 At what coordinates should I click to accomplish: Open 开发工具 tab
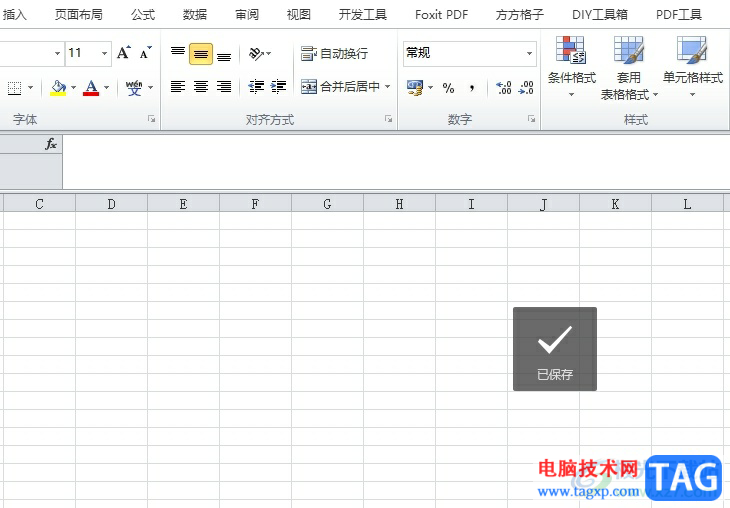363,15
